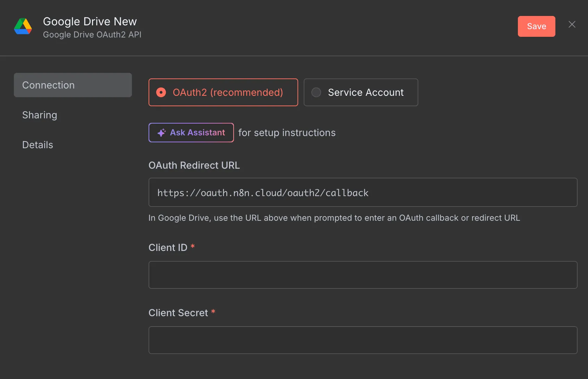This screenshot has width=588, height=379.
Task: Focus the Client Secret input field
Action: [363, 340]
